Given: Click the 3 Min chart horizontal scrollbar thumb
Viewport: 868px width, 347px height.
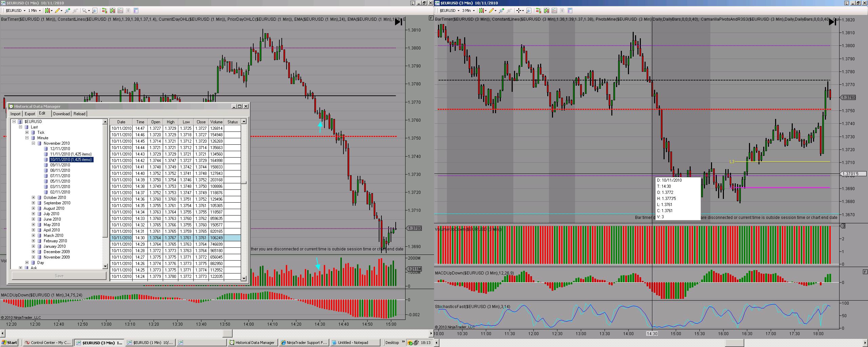Looking at the screenshot, I should [735, 343].
